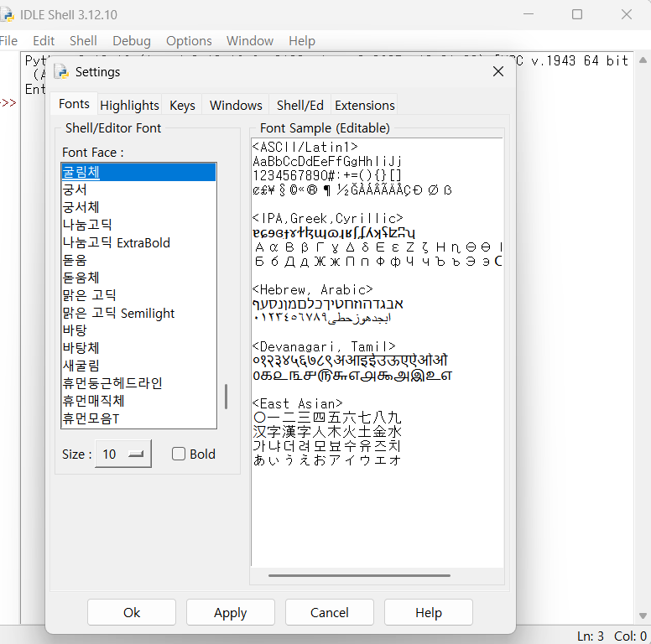
Task: Open the Highlights tab
Action: point(129,106)
